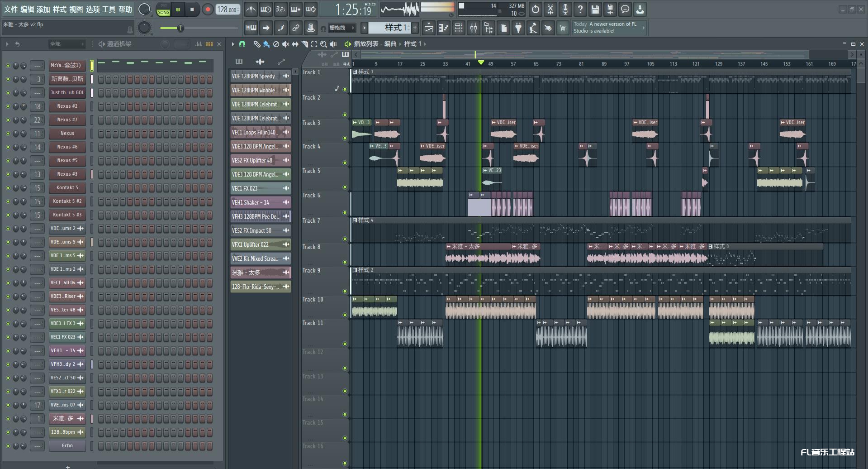Enable wait for input before playing
Viewport: 868px width, 469px height.
[266, 9]
